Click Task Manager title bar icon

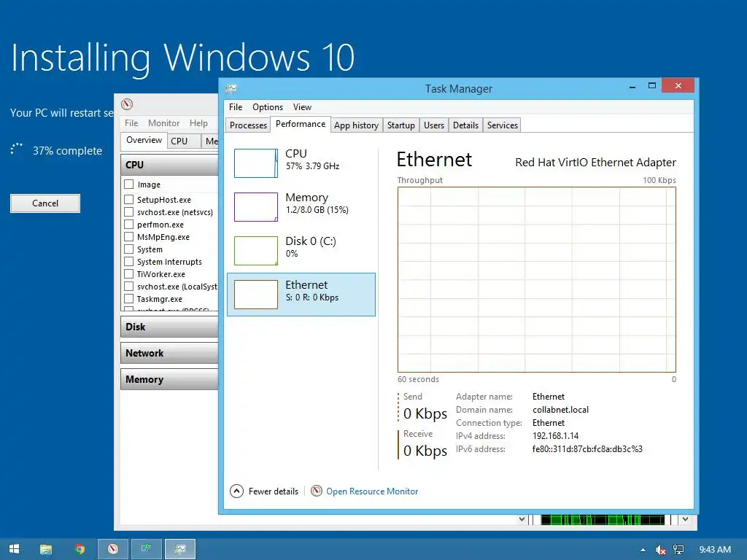point(232,88)
